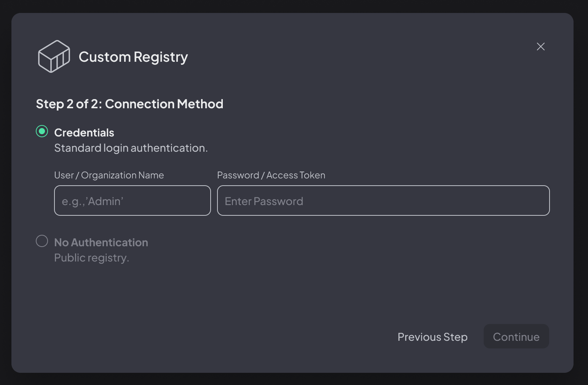Select the Credentials radio button

click(x=42, y=132)
